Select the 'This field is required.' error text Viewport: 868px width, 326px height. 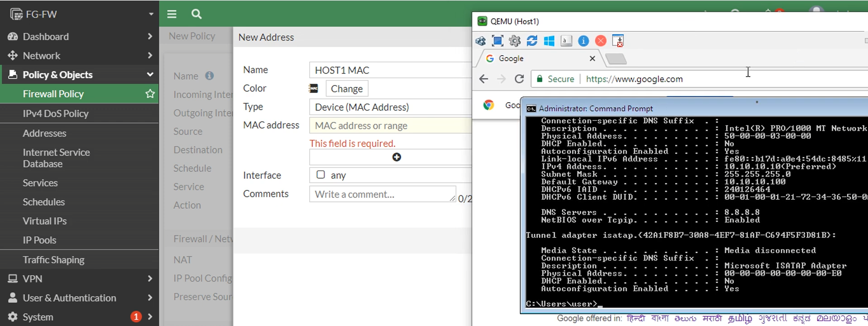tap(352, 143)
